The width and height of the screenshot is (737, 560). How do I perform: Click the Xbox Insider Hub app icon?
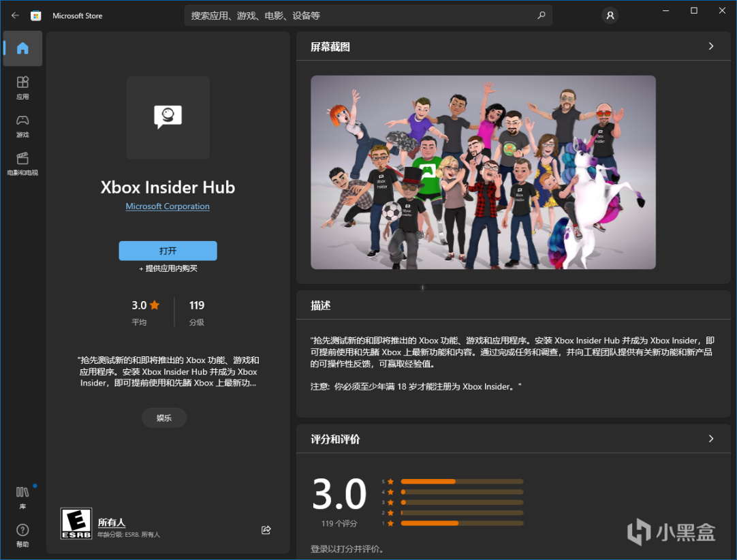pos(168,118)
